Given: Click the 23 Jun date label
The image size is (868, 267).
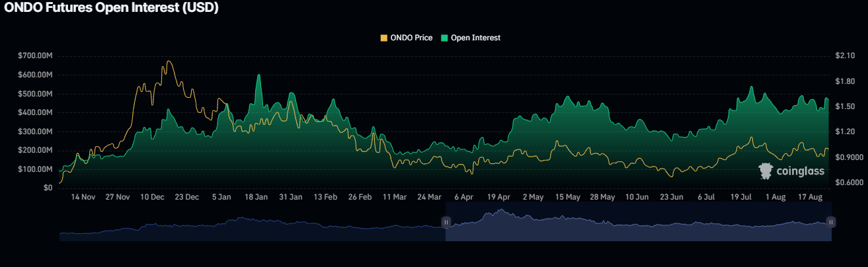Looking at the screenshot, I should point(672,197).
